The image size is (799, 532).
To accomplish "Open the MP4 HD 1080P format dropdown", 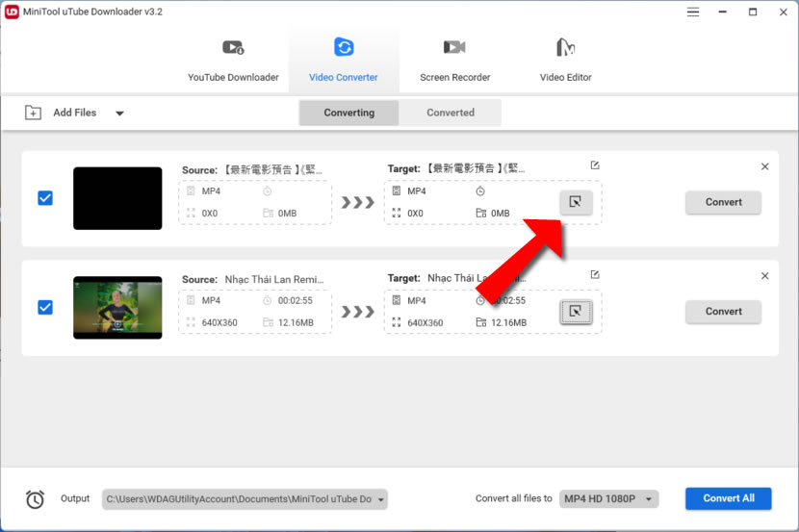I will 608,499.
